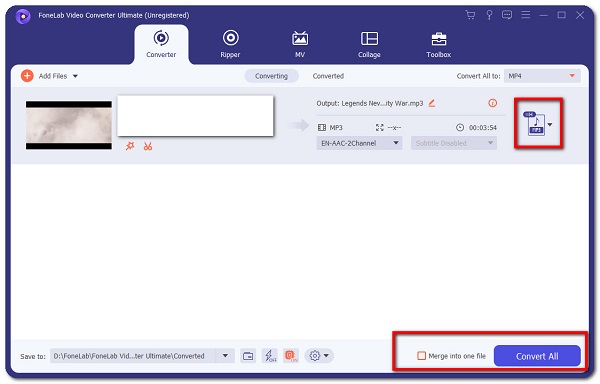Open the MV tab
Image resolution: width=600 pixels, height=384 pixels.
[300, 44]
